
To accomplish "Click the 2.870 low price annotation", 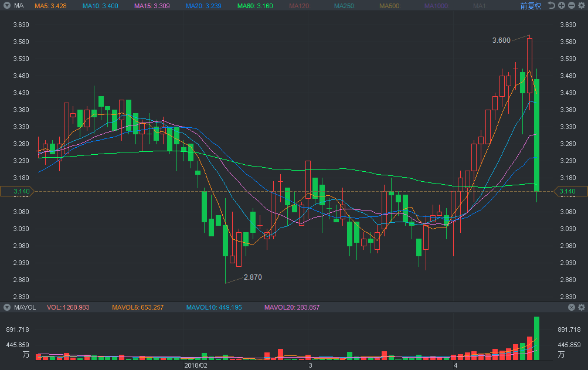I will click(253, 277).
